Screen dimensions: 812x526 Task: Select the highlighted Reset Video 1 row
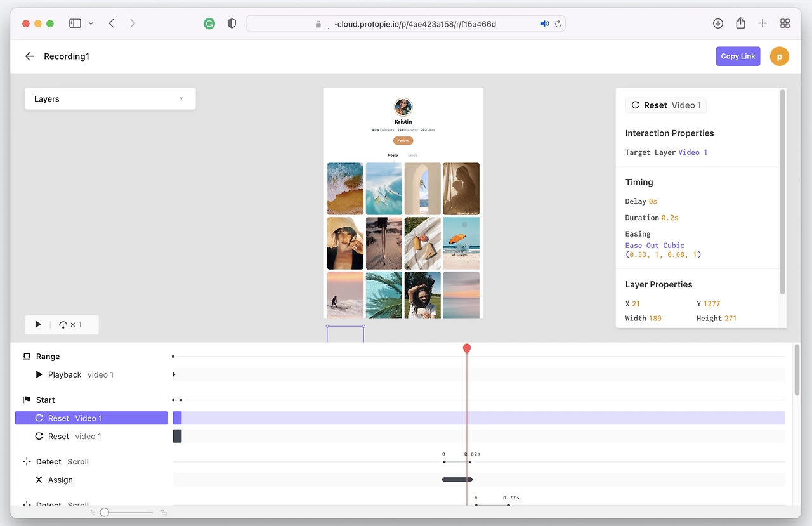point(91,418)
